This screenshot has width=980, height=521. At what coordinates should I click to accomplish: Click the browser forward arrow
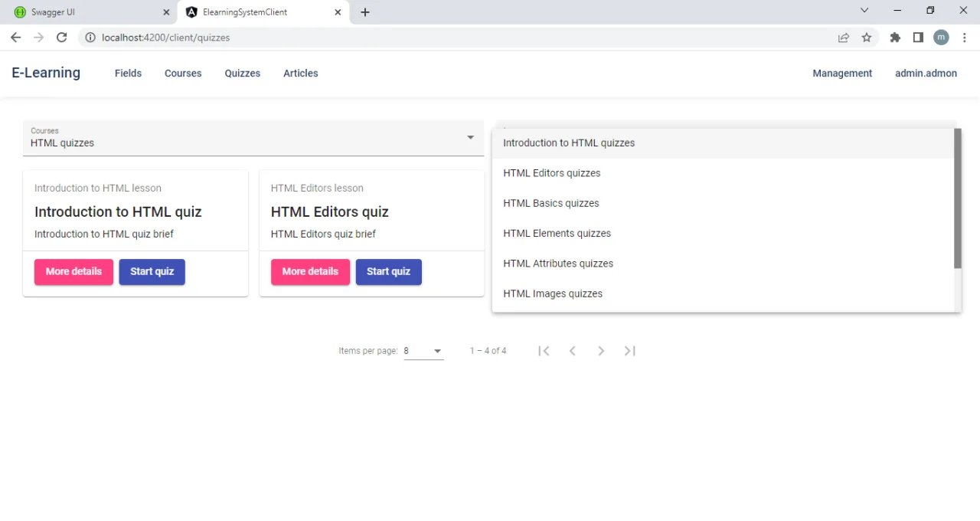38,38
